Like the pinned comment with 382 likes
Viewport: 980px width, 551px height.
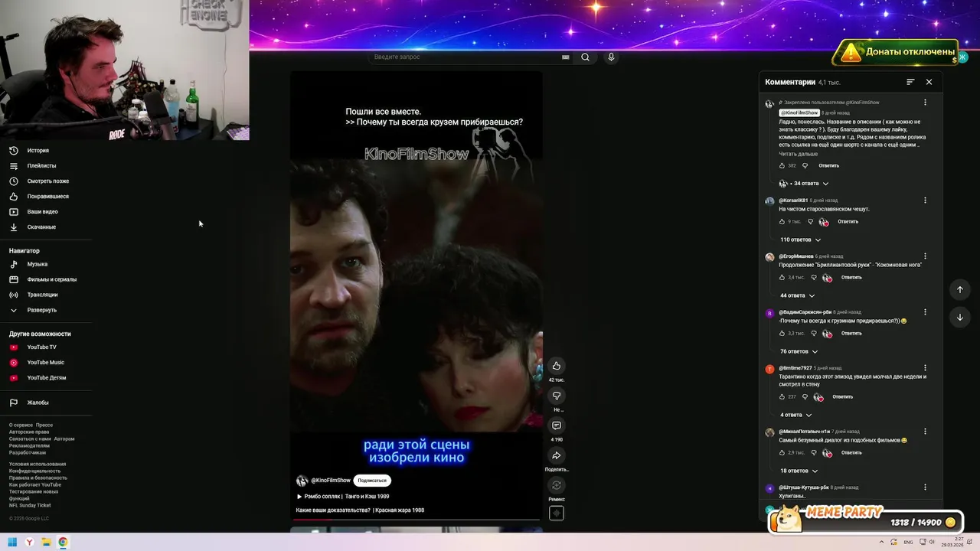(782, 165)
